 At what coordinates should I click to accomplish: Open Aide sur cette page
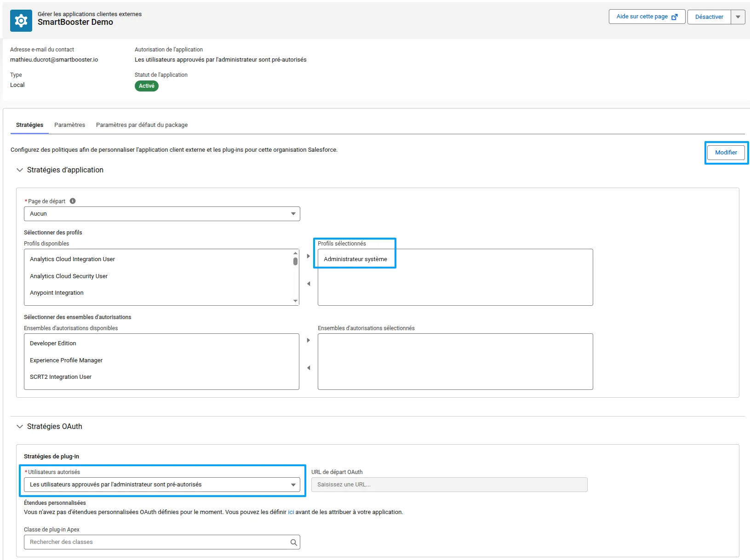click(647, 17)
